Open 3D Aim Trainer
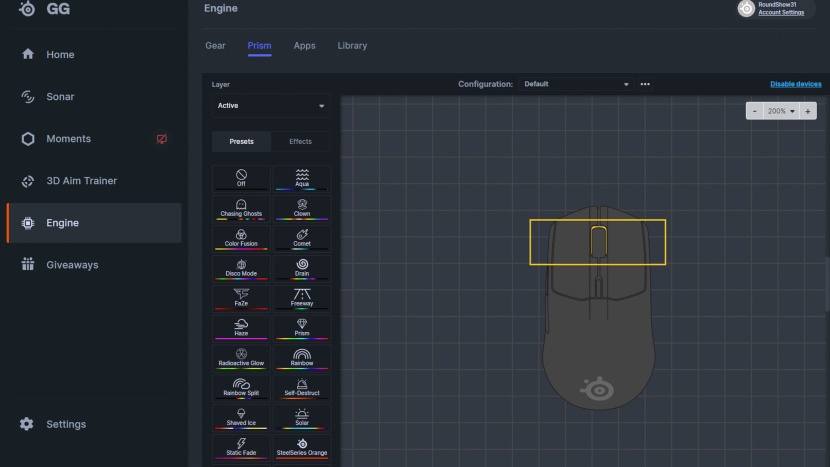The height and width of the screenshot is (467, 830). pyautogui.click(x=94, y=181)
